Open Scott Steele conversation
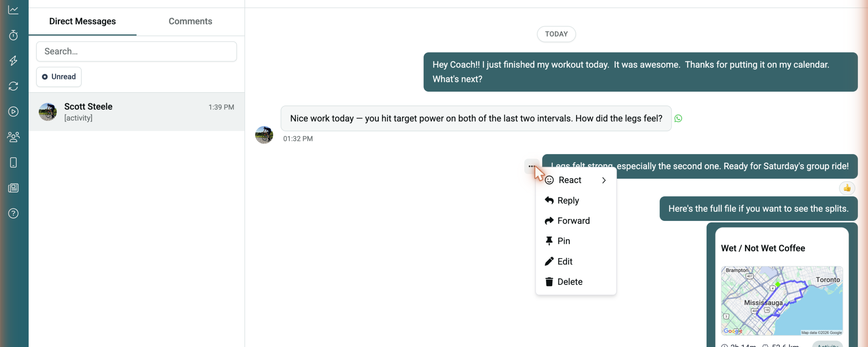The width and height of the screenshot is (868, 347). (137, 112)
